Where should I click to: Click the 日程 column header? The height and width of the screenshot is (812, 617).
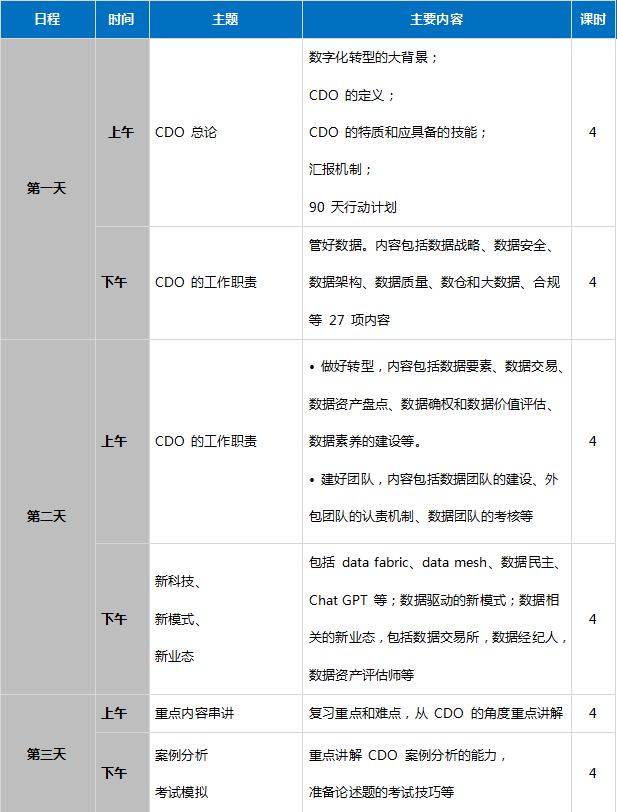46,19
